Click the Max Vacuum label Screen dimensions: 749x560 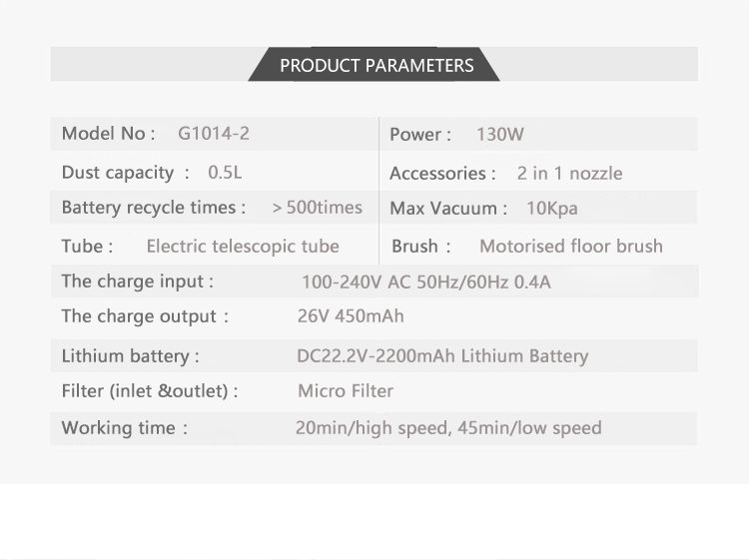[x=448, y=209]
